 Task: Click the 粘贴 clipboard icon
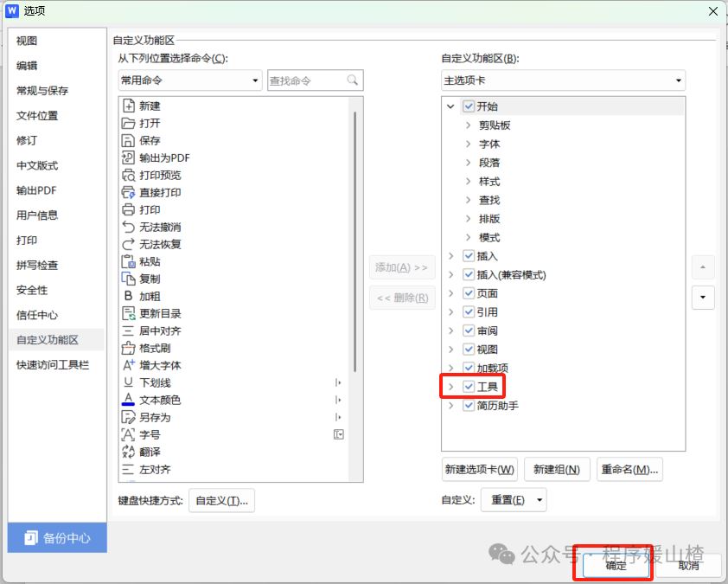tap(128, 261)
